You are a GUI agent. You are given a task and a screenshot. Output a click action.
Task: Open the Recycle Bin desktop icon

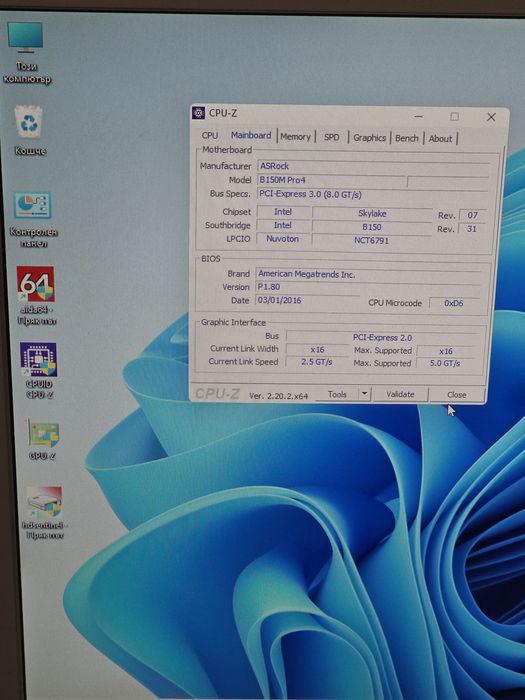(29, 130)
